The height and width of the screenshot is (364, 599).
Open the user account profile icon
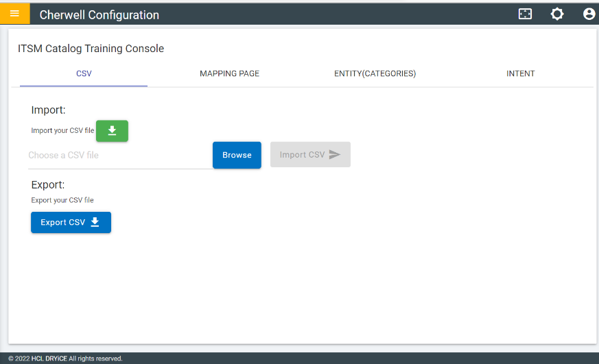(589, 14)
